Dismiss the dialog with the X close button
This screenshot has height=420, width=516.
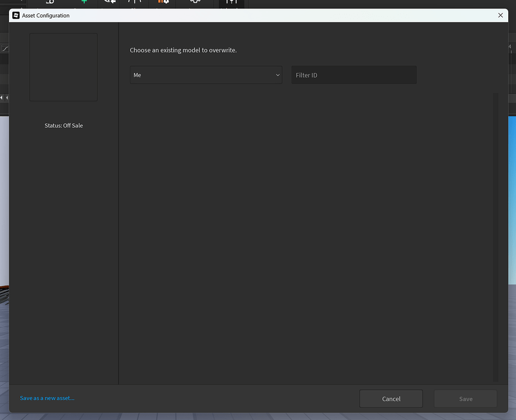500,15
